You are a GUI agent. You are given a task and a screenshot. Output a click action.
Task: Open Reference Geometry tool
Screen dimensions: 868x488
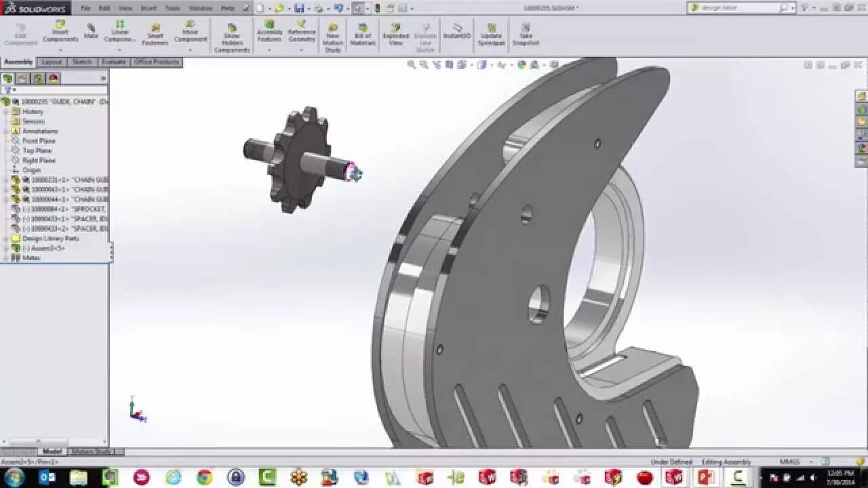[x=302, y=32]
